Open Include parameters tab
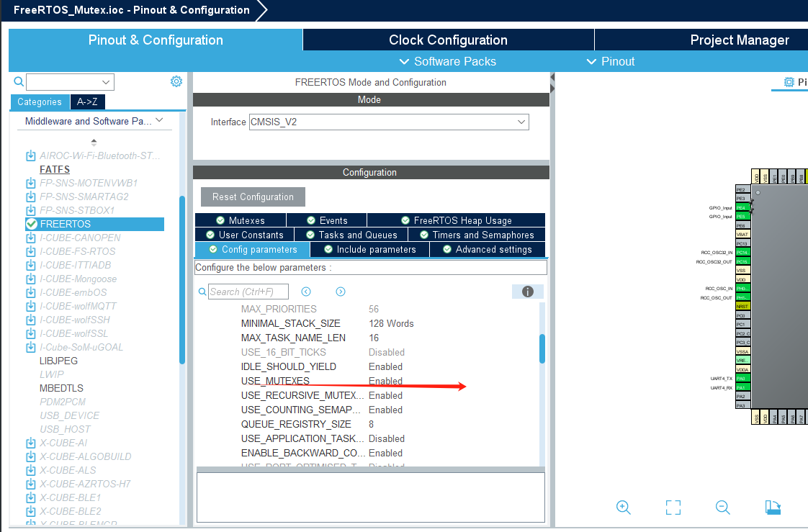The image size is (808, 532). pos(370,249)
